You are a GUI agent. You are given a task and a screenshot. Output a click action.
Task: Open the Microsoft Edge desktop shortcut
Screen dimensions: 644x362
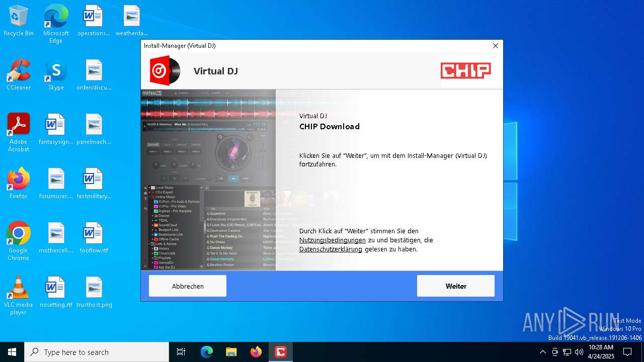[x=56, y=24]
